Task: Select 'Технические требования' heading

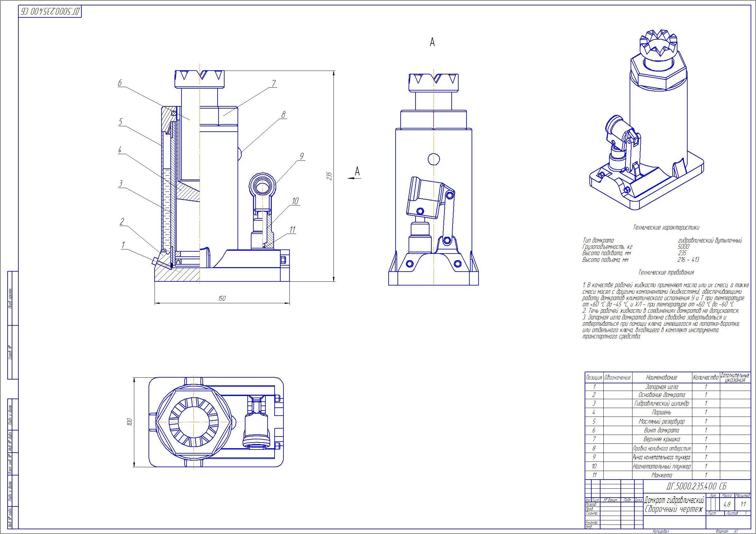Action: point(666,273)
